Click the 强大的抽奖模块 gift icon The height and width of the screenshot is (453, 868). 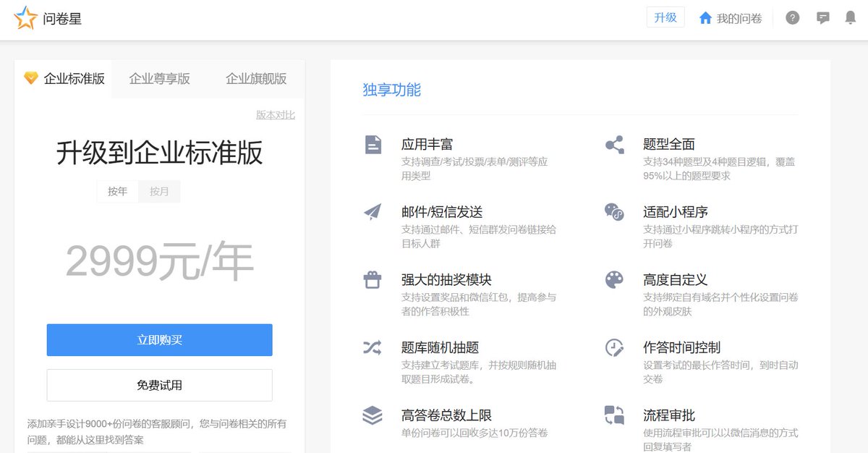pos(373,279)
